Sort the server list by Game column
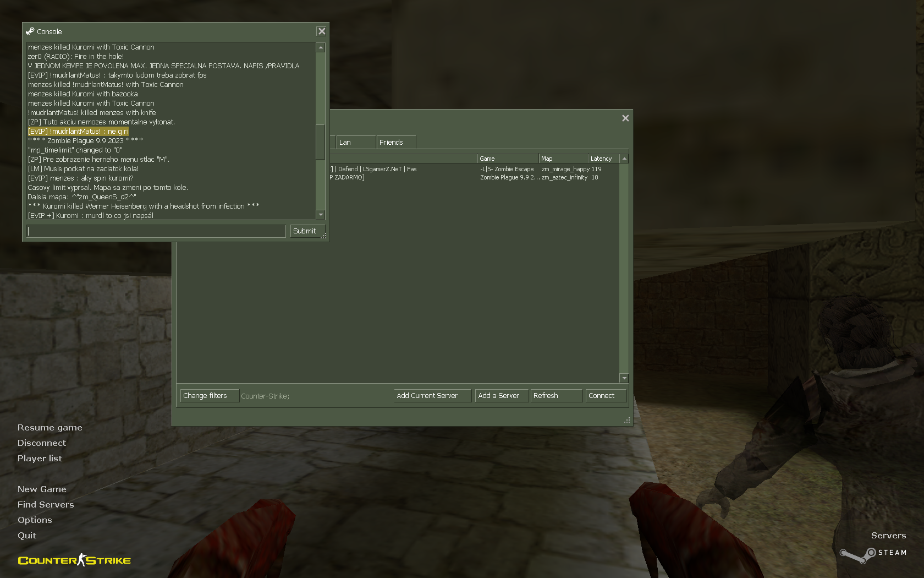 507,159
